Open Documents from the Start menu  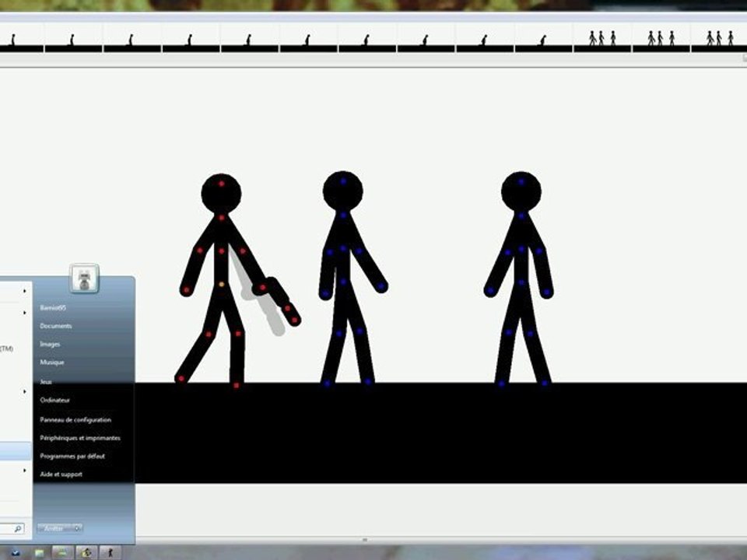(56, 326)
